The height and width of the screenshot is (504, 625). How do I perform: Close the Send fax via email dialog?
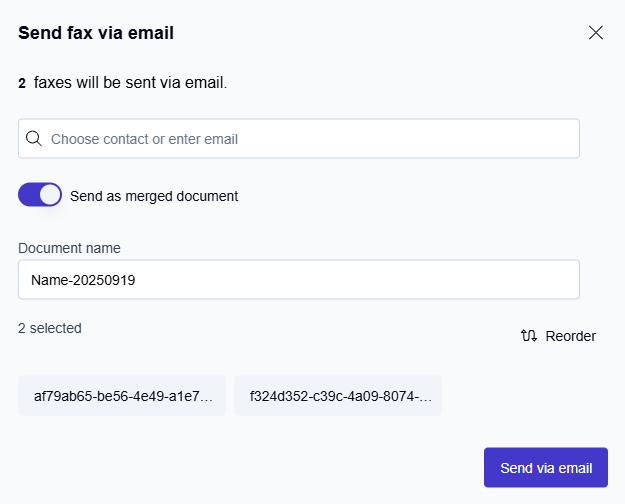[596, 32]
